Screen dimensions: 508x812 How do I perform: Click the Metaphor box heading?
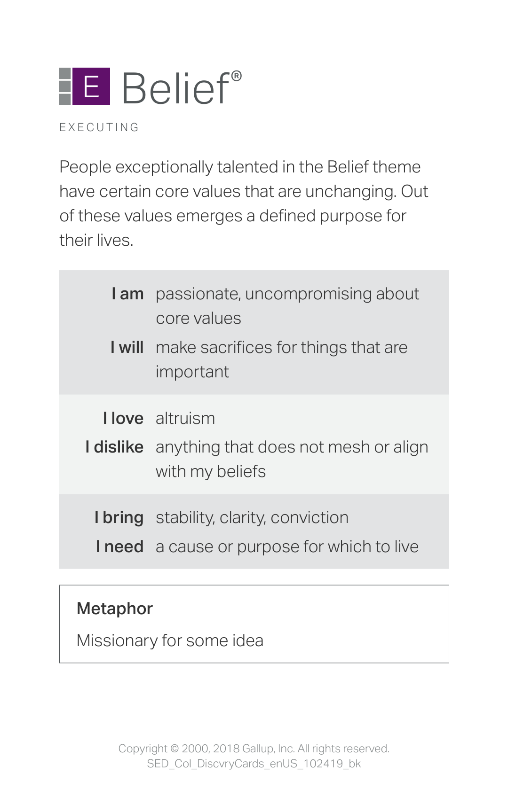point(115,609)
